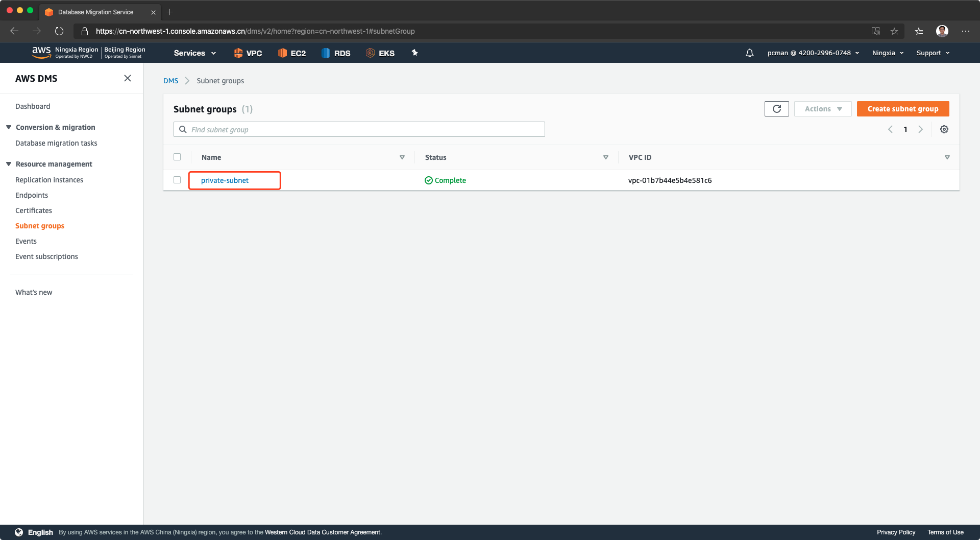The image size is (980, 540).
Task: Click the pin shortcuts icon
Action: tap(414, 53)
